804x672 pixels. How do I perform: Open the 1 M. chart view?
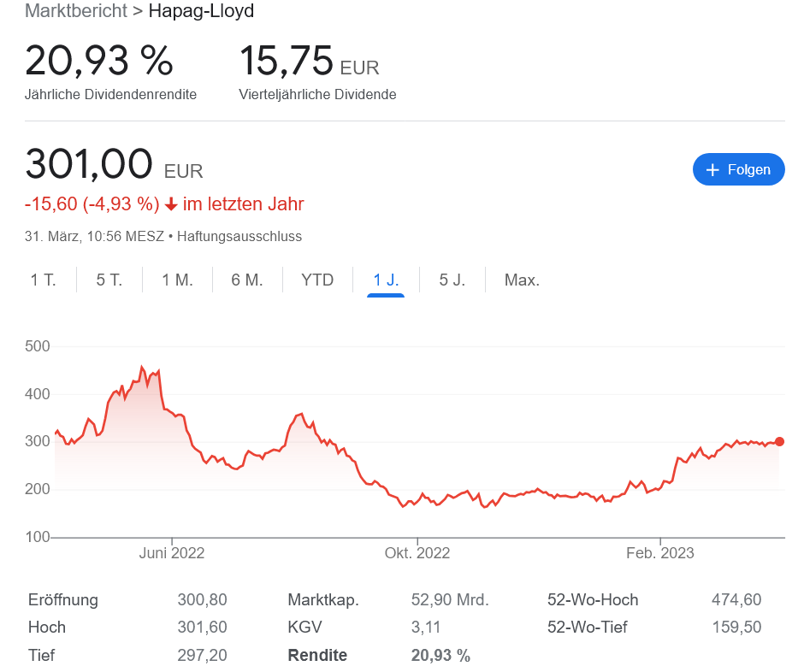click(177, 280)
